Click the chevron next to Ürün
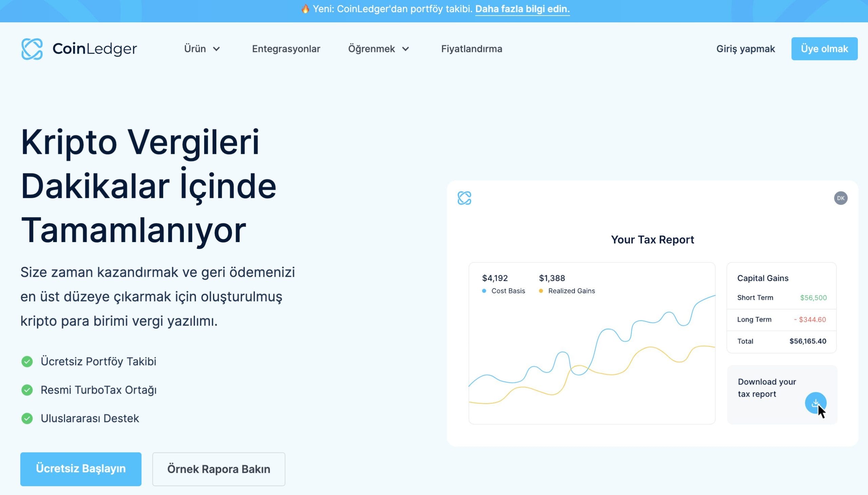This screenshot has height=495, width=868. 217,48
